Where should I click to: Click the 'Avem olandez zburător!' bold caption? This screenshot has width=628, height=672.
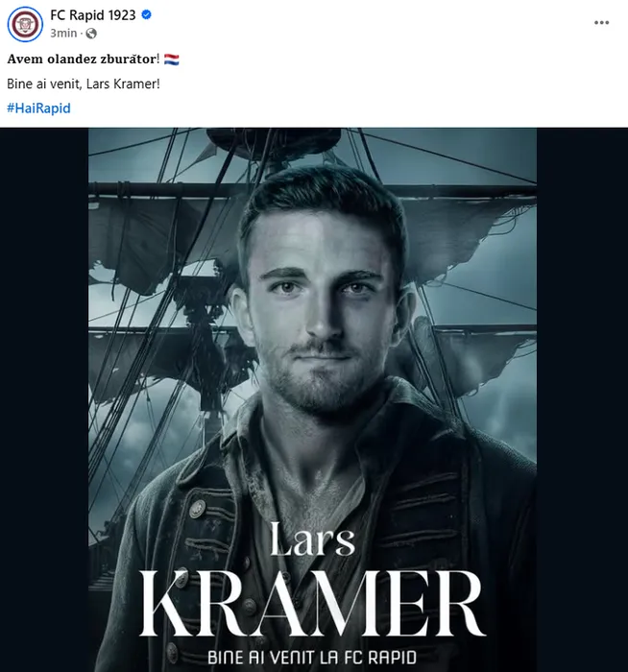[x=84, y=59]
